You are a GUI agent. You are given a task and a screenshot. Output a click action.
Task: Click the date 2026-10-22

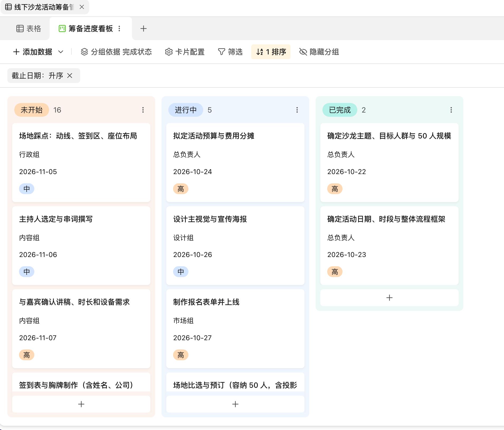pyautogui.click(x=346, y=172)
